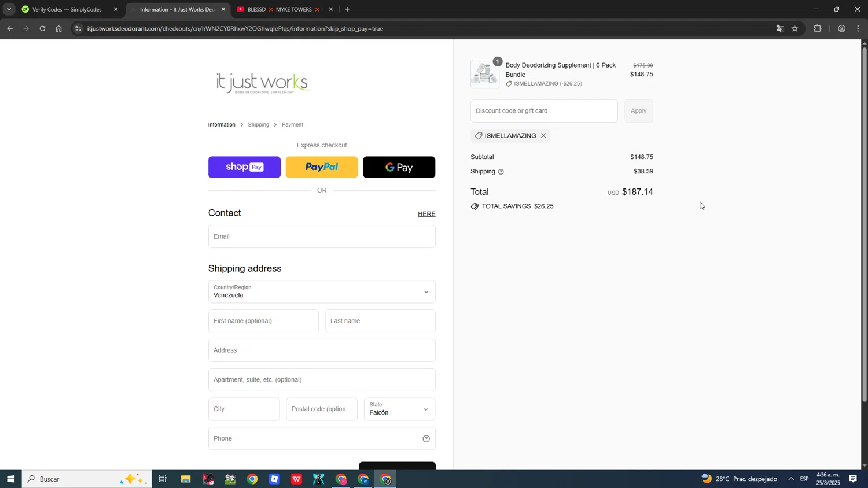Open the browser home page icon

click(58, 28)
